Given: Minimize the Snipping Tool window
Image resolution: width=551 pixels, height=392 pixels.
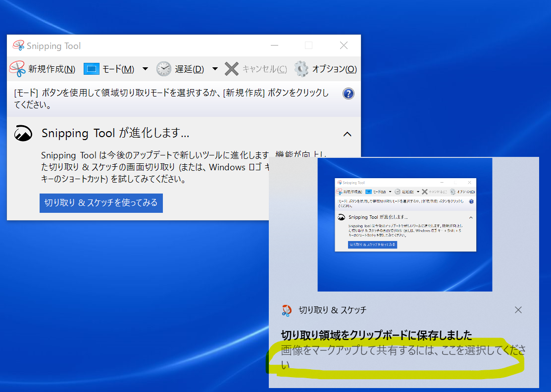Looking at the screenshot, I should (x=274, y=46).
